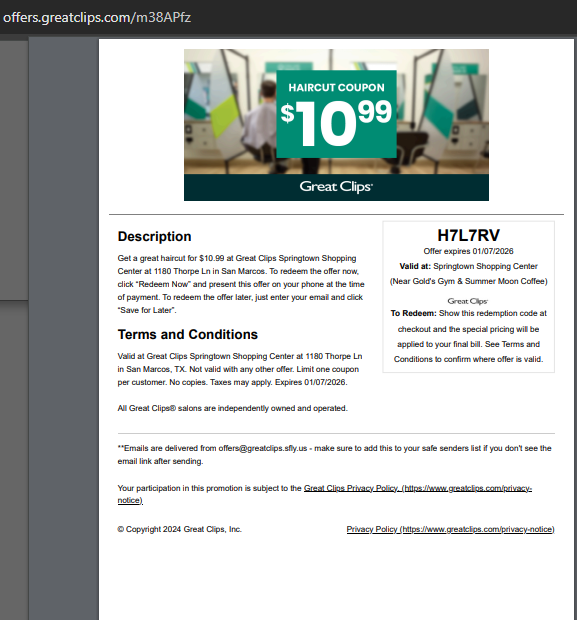
Task: Click the $10.99 haircut coupon banner image
Action: pyautogui.click(x=336, y=125)
